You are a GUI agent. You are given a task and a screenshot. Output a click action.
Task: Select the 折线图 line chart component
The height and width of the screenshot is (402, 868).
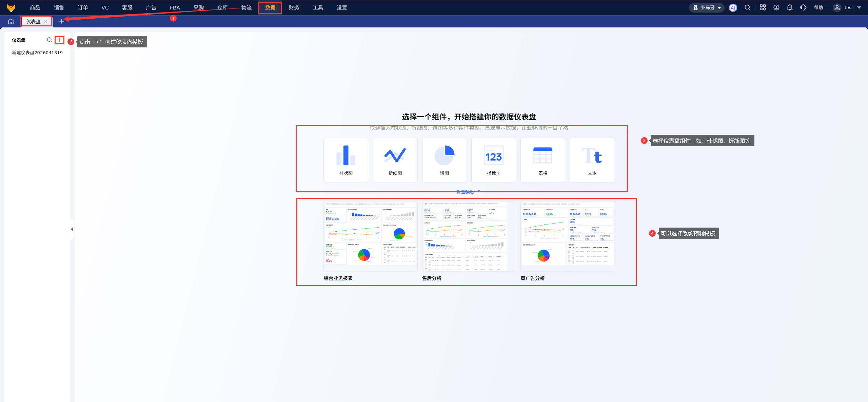point(395,160)
